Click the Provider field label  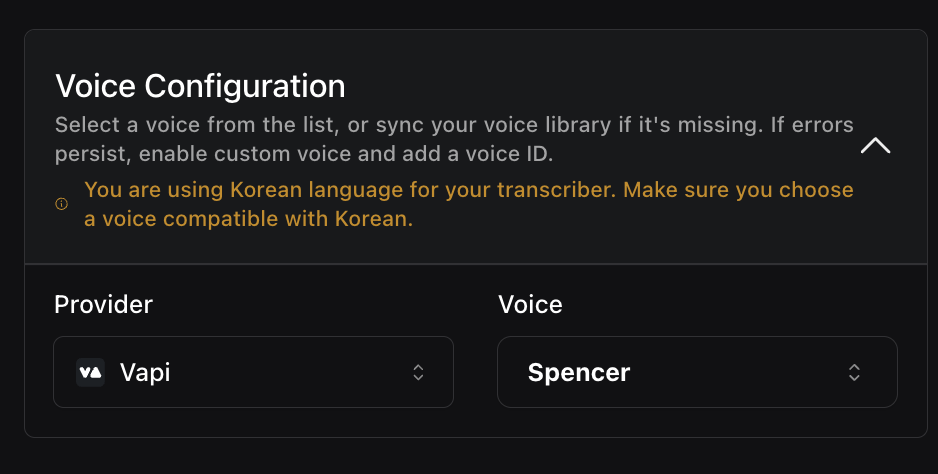tap(103, 305)
